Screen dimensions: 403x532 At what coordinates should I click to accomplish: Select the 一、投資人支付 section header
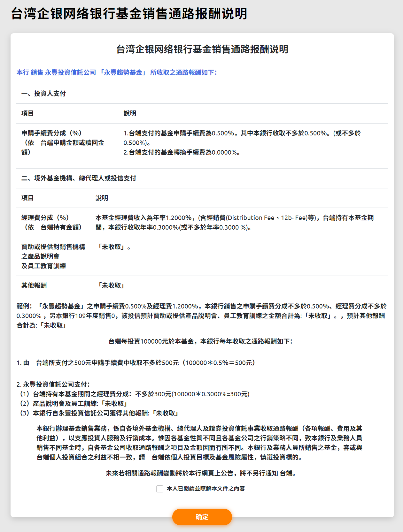(x=44, y=94)
